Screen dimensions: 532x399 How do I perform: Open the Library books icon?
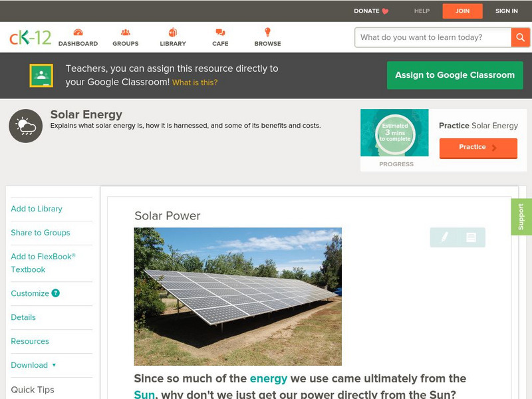(173, 31)
